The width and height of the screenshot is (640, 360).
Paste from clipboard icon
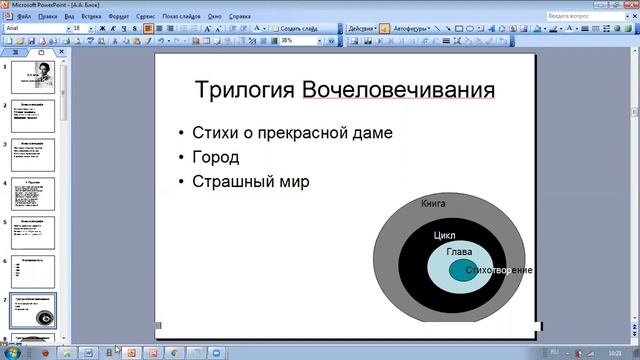tap(137, 41)
